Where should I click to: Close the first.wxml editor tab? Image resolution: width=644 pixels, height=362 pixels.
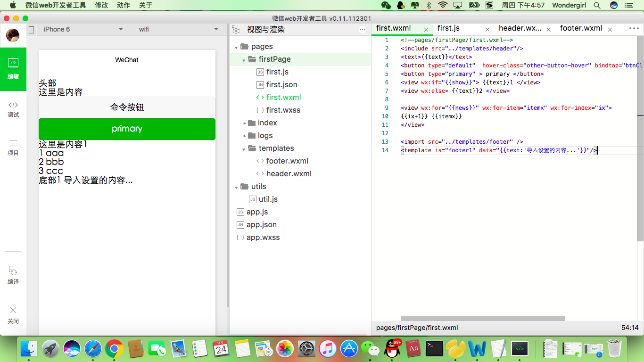click(x=426, y=29)
